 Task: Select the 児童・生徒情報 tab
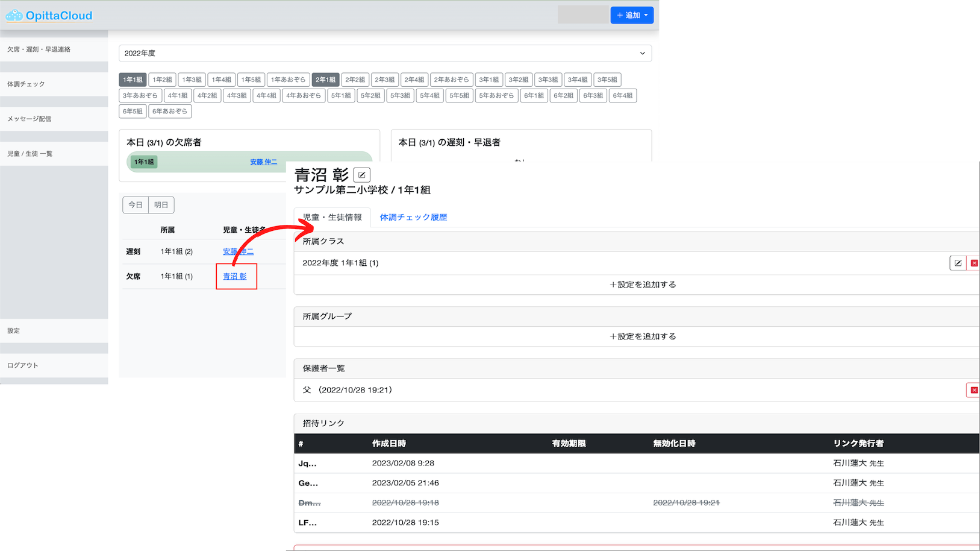(x=332, y=217)
